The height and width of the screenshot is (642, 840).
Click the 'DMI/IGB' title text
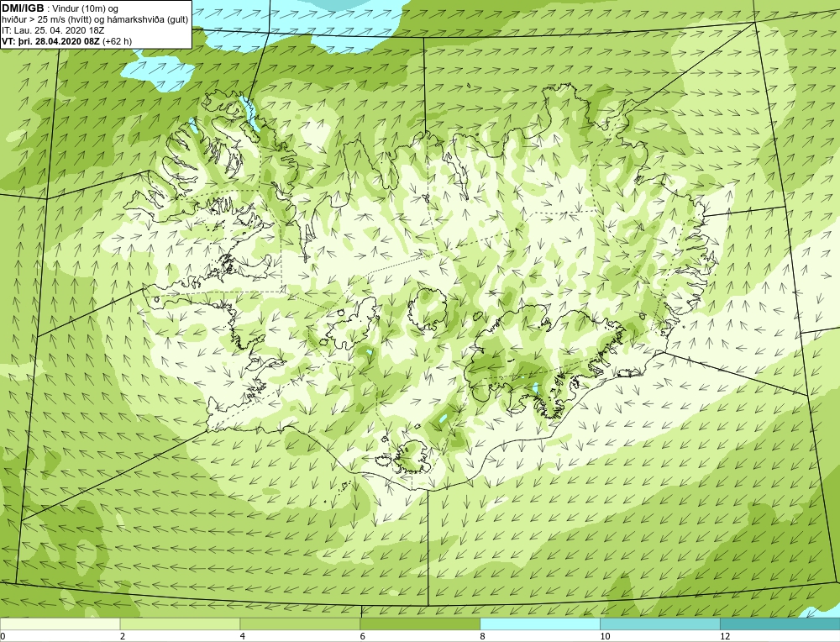[x=23, y=8]
